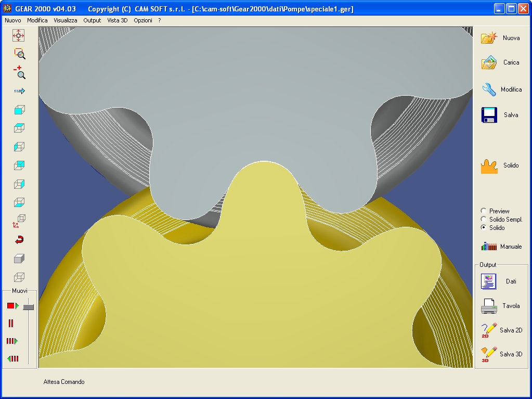Open the Output menu
532x399 pixels.
[x=92, y=20]
